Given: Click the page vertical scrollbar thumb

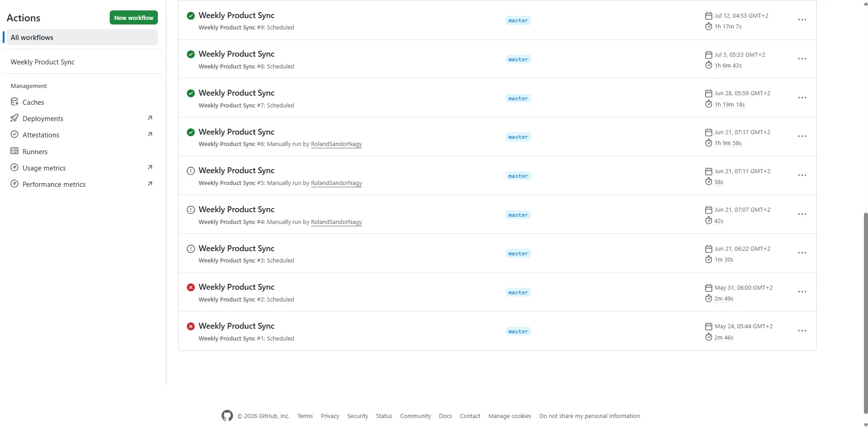Looking at the screenshot, I should click(x=865, y=313).
